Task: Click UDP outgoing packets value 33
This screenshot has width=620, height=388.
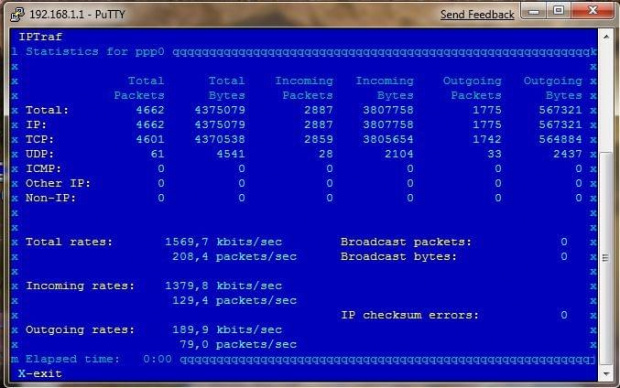Action: (494, 154)
